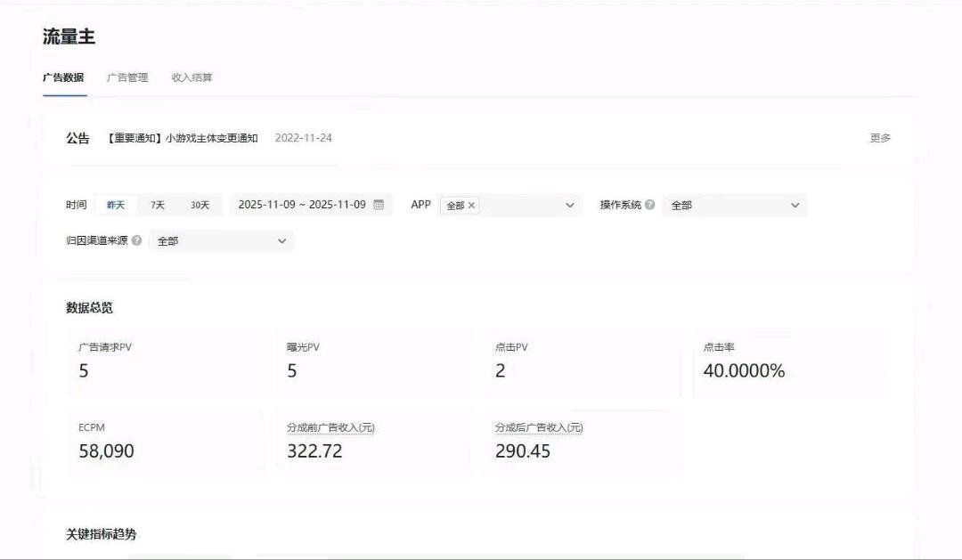
Task: Switch to the 广告管理 tab
Action: 130,77
